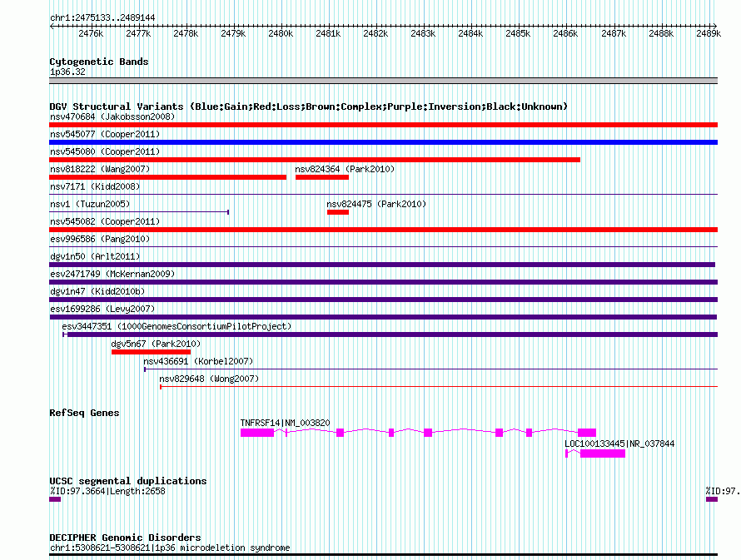Click the last TNFRSF14 exon block
The height and width of the screenshot is (560, 741).
[587, 433]
